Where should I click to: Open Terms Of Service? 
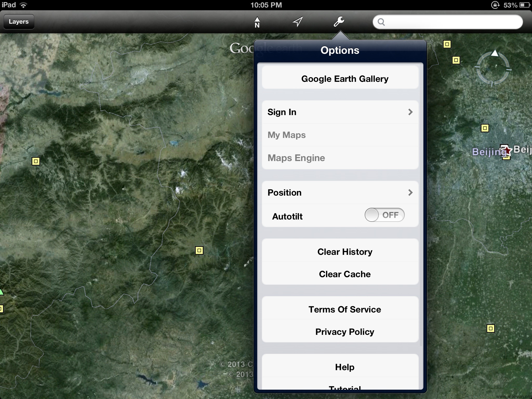(x=340, y=308)
